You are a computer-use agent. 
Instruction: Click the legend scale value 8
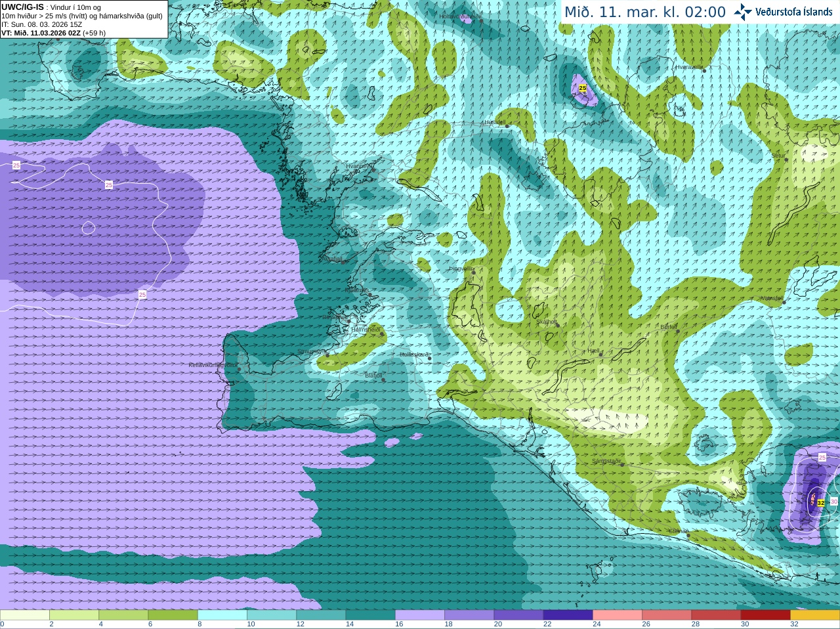200,624
